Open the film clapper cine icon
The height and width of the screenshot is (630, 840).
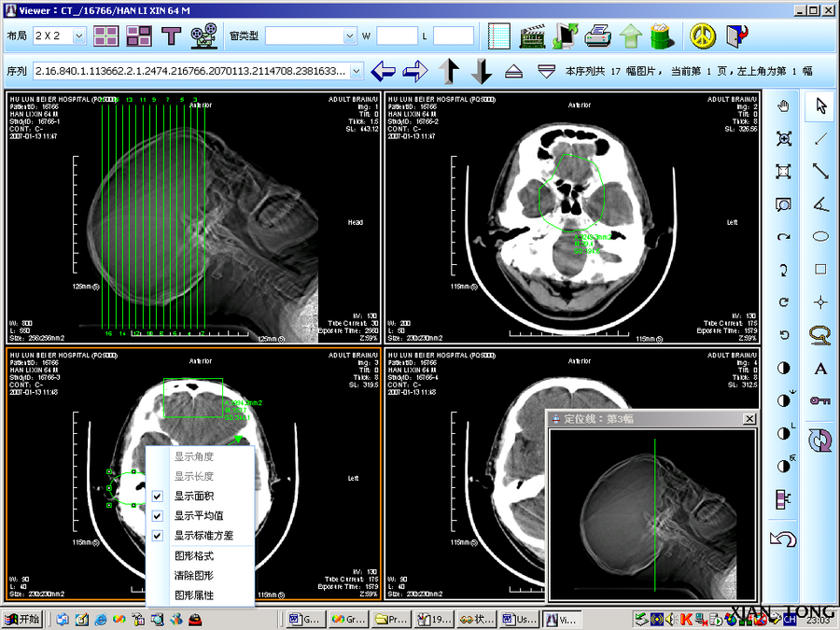pos(533,36)
